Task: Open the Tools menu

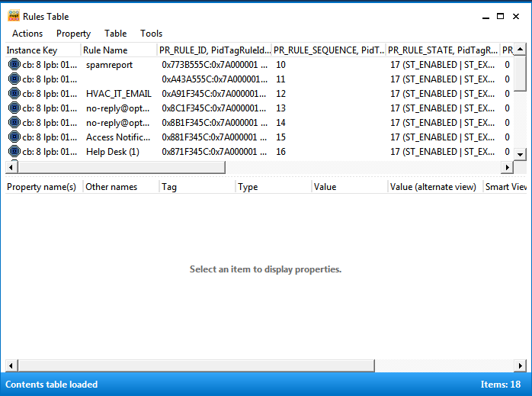Action: tap(152, 34)
